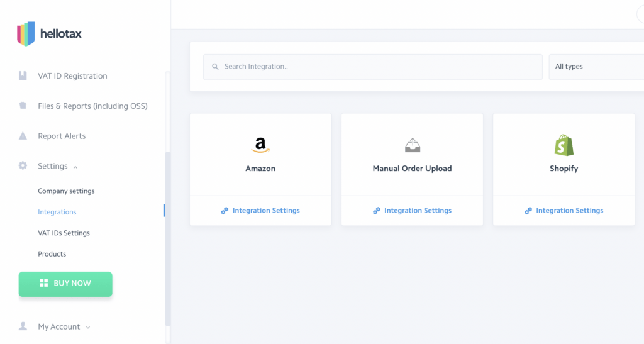644x344 pixels.
Task: Click the Manual Order Upload tray icon
Action: pos(413,145)
